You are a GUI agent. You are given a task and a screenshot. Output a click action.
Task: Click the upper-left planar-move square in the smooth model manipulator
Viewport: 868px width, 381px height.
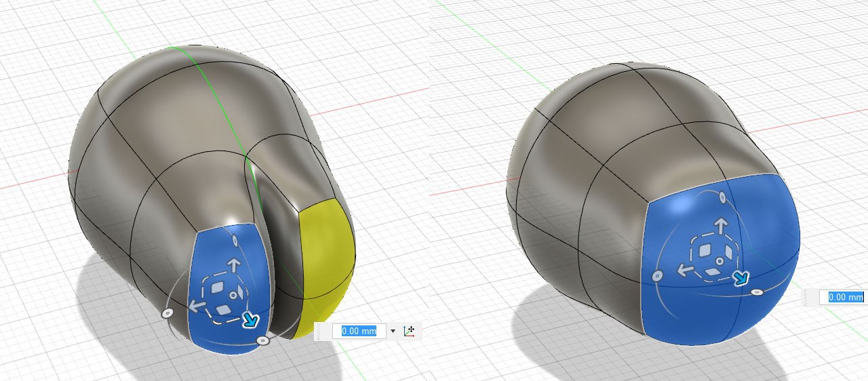[x=705, y=250]
